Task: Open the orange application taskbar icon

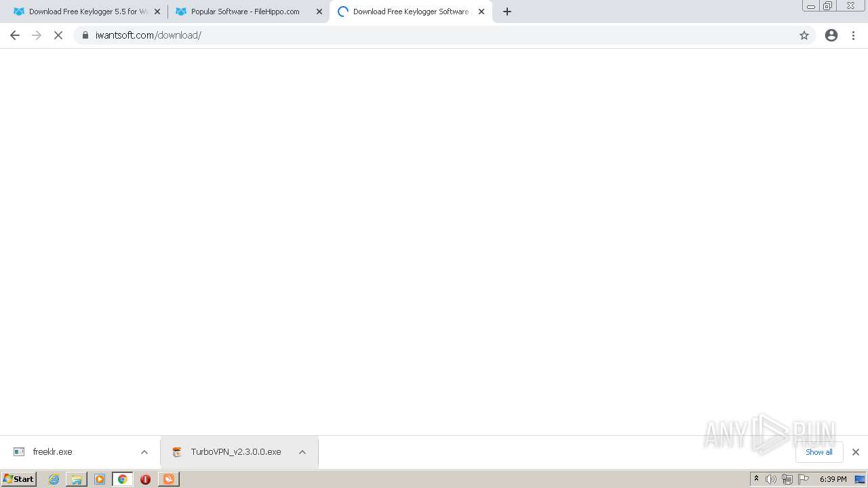Action: click(x=168, y=479)
